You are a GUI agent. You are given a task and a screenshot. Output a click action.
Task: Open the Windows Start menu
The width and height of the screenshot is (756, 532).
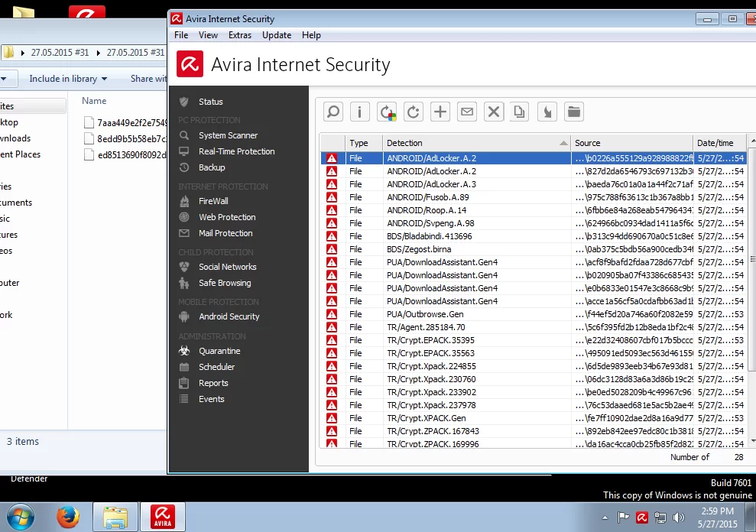point(20,517)
